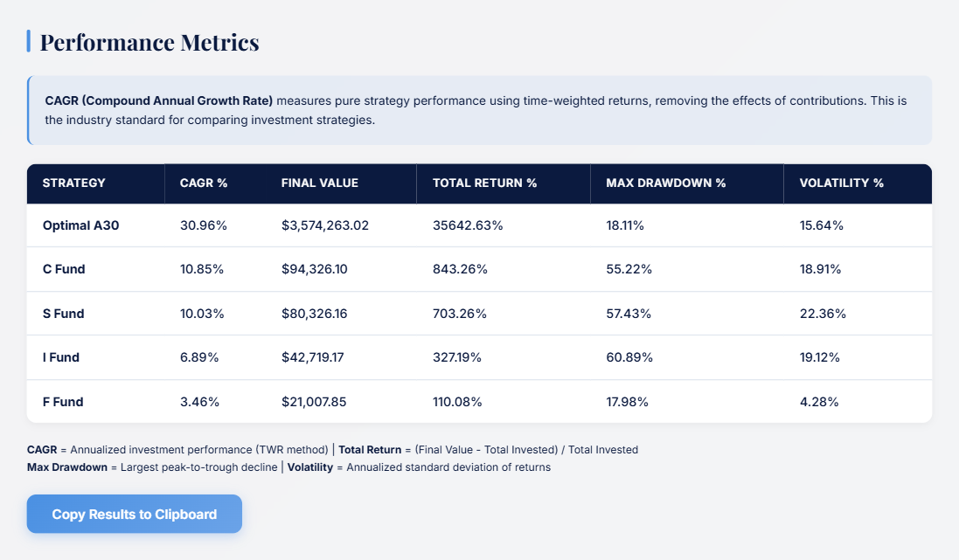Select the C Fund strategy row
959x560 pixels.
(x=64, y=269)
